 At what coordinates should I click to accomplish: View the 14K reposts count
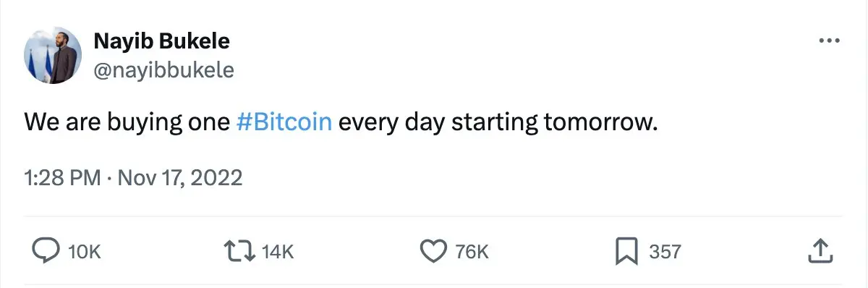pyautogui.click(x=278, y=252)
